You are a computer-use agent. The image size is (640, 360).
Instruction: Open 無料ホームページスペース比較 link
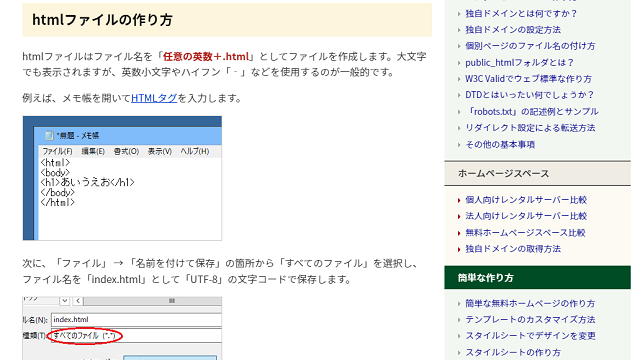pyautogui.click(x=525, y=233)
